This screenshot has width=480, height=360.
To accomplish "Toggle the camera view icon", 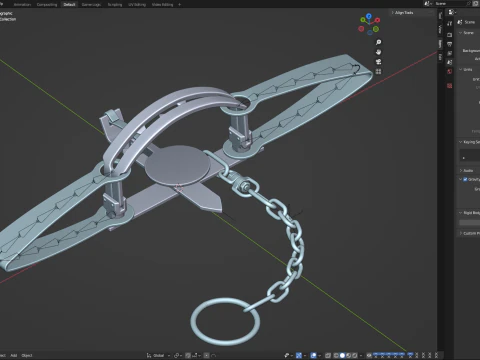I will 378,62.
